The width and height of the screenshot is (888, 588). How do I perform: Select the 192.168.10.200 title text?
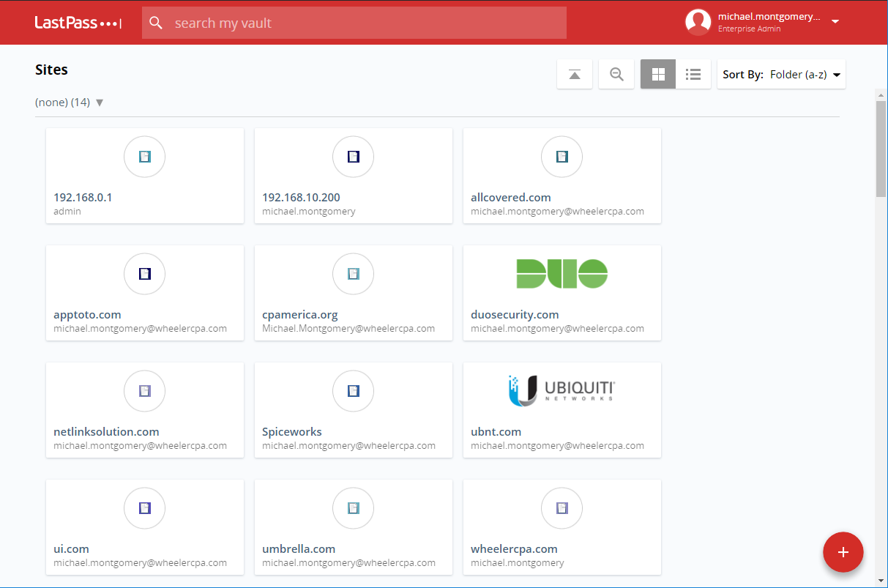click(x=301, y=198)
